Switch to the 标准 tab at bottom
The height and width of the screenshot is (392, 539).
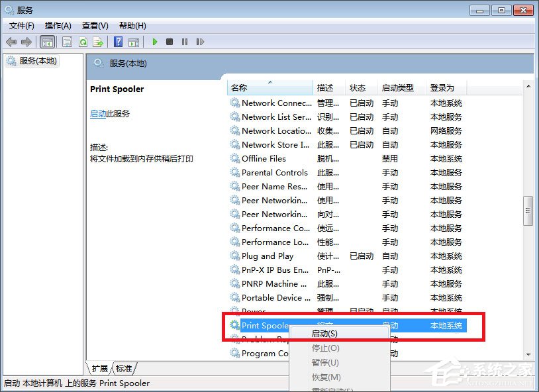click(x=123, y=368)
